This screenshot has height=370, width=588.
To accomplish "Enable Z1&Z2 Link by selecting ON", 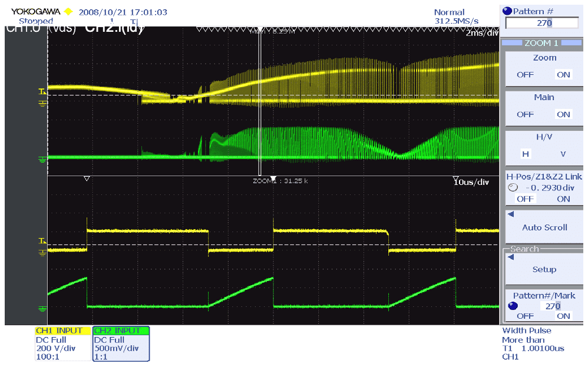I will [x=563, y=199].
